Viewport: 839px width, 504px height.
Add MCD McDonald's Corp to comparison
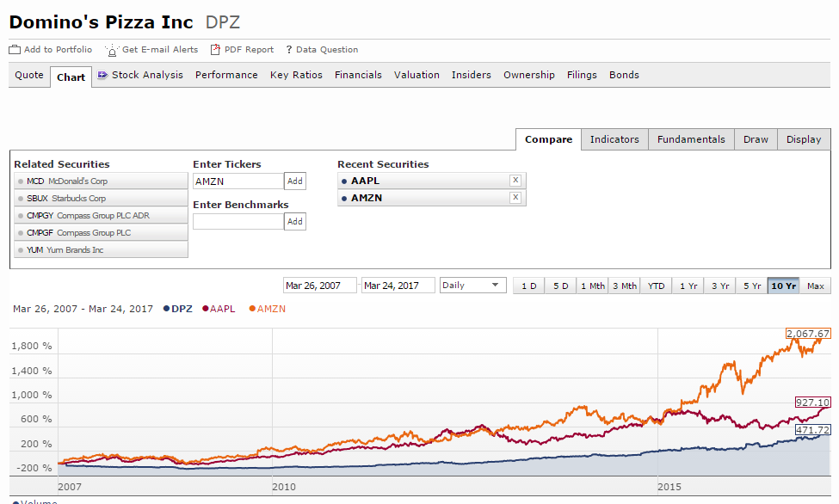[x=102, y=181]
